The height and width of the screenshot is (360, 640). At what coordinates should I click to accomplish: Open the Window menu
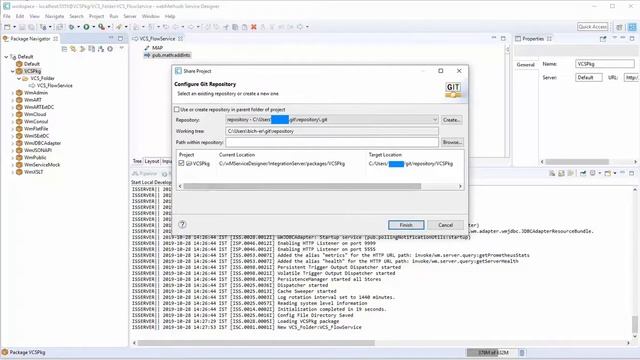pyautogui.click(x=151, y=16)
